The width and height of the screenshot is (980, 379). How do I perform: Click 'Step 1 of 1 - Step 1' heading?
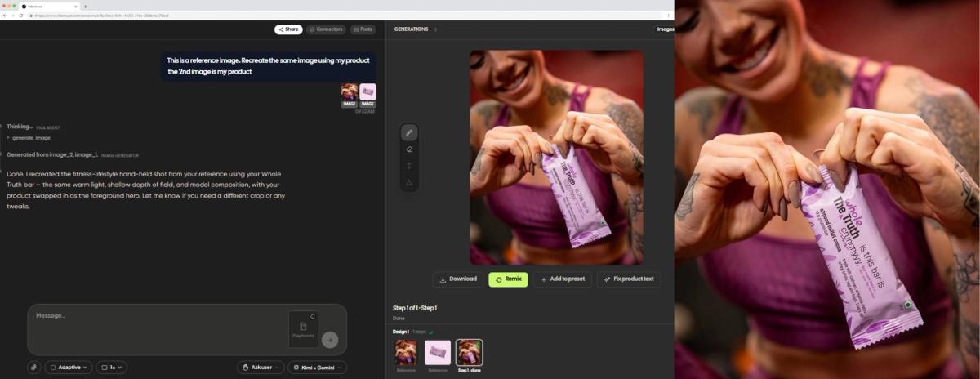tap(415, 308)
